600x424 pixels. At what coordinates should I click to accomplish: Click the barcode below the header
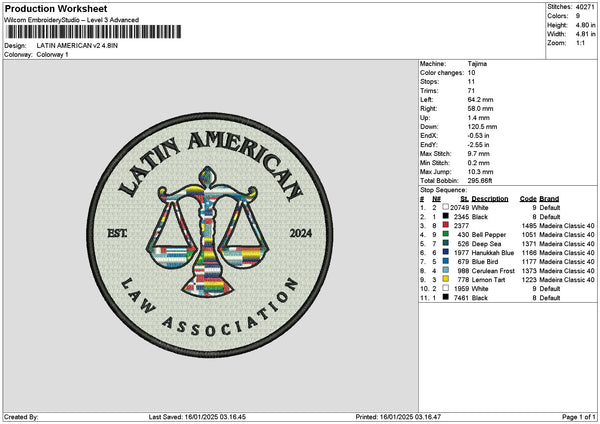tap(94, 32)
